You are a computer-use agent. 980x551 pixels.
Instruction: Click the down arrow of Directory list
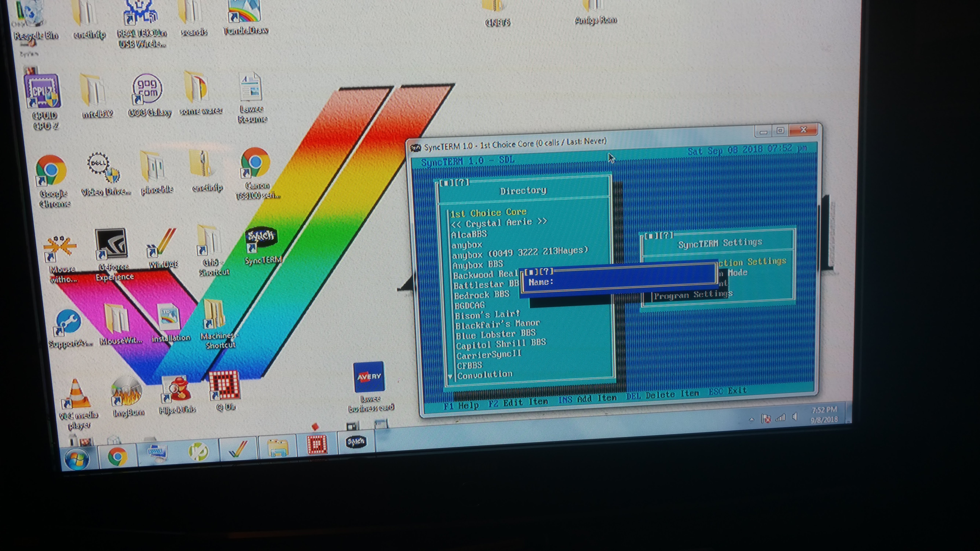pyautogui.click(x=450, y=377)
